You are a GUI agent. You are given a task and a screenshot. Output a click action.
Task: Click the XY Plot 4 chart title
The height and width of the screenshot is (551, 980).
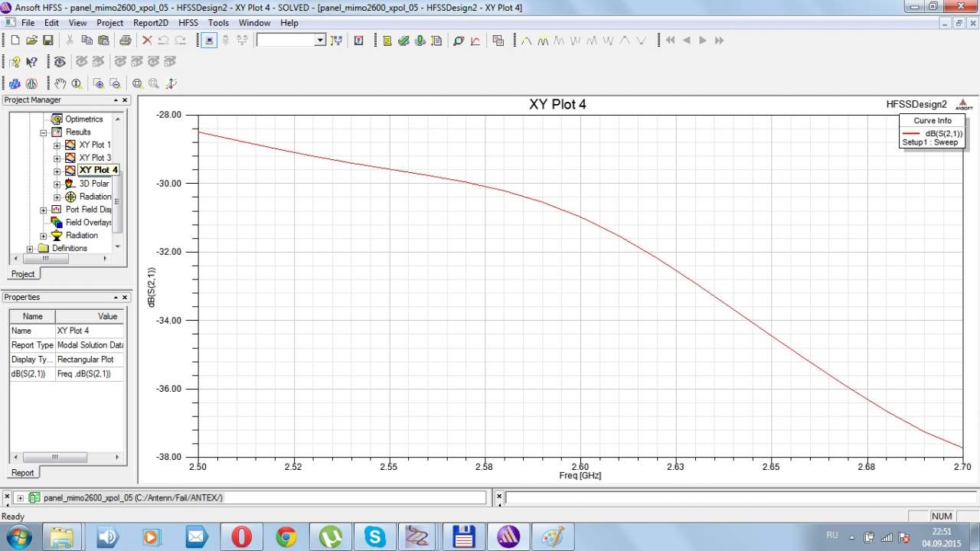tap(557, 104)
